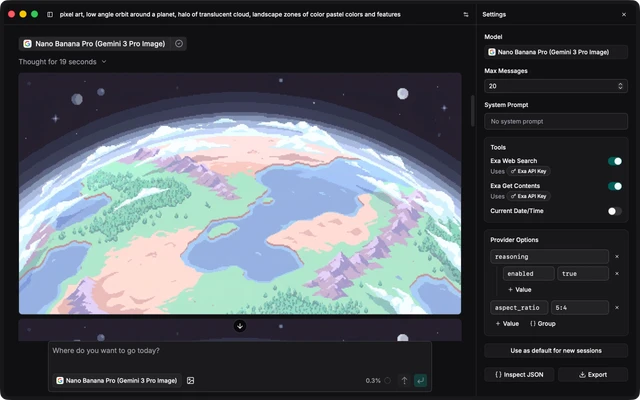Click the 'aspect_ratio' key field
640x400 pixels.
(x=519, y=308)
